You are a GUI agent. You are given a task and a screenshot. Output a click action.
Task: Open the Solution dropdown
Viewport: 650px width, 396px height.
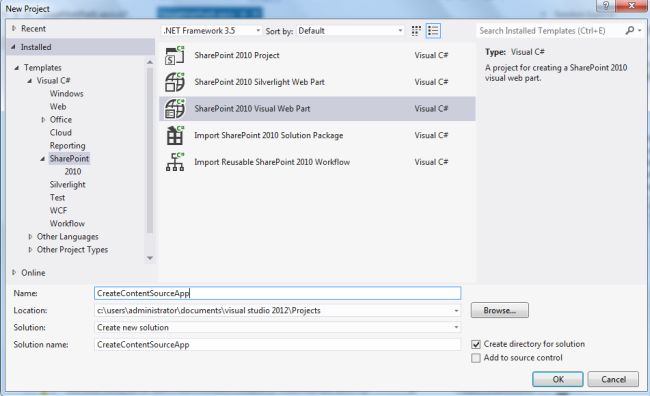(456, 328)
